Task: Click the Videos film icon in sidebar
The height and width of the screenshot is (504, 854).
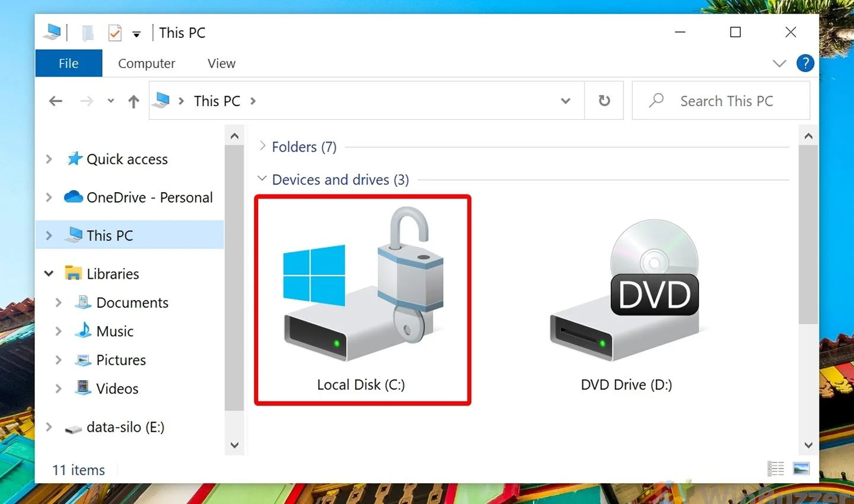Action: 84,388
